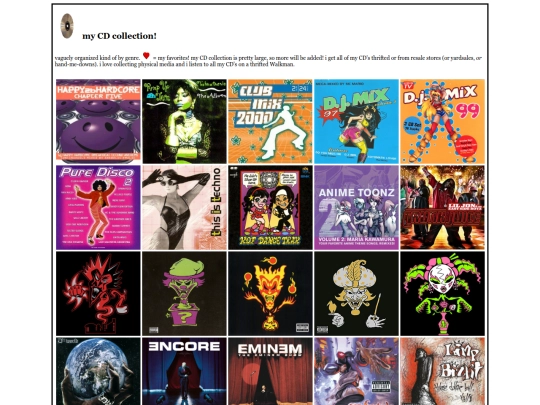
Task: Open the Lil Jon Crunk Juice cover
Action: [443, 207]
